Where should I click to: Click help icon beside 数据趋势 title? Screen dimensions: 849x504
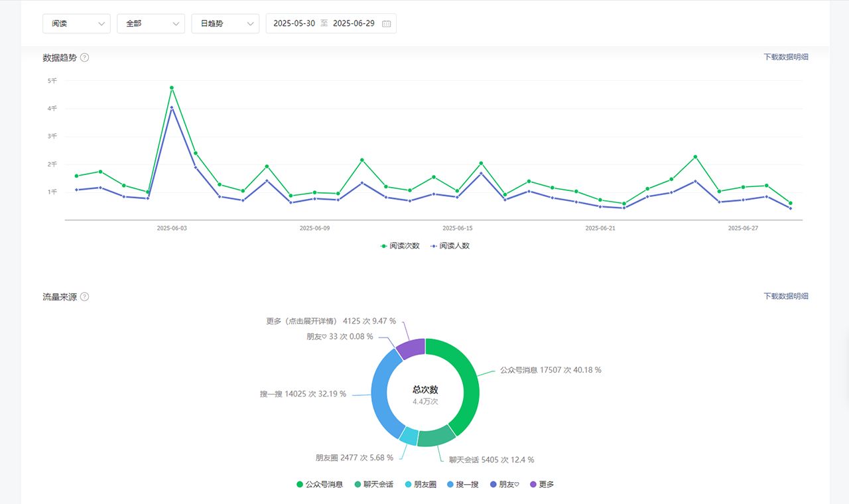point(84,58)
